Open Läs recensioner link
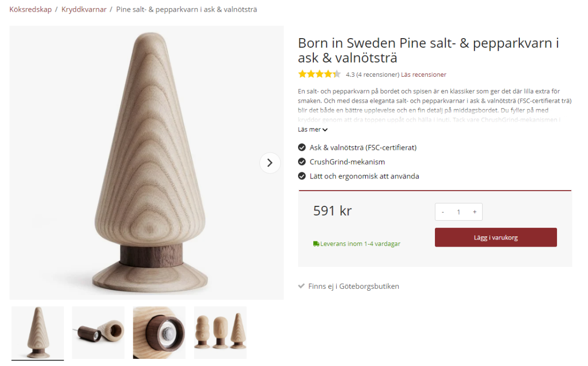This screenshot has width=588, height=366. click(423, 74)
